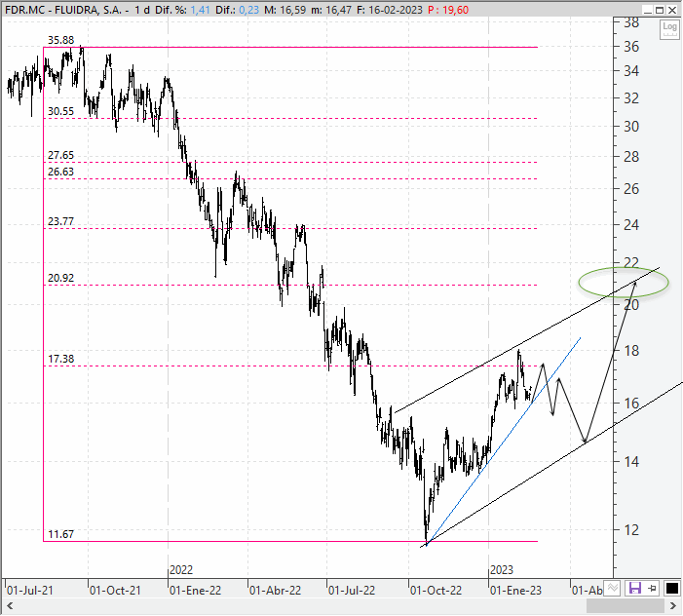
Task: Click the pin icon next to save
Action: (x=652, y=588)
